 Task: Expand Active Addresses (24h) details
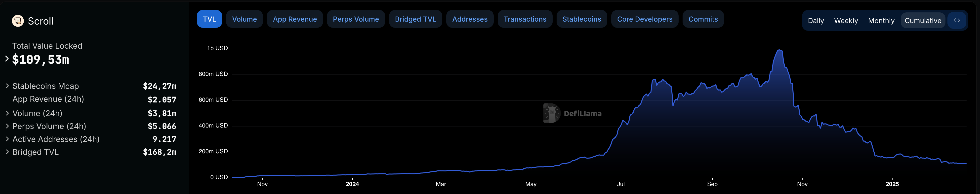[x=7, y=139]
